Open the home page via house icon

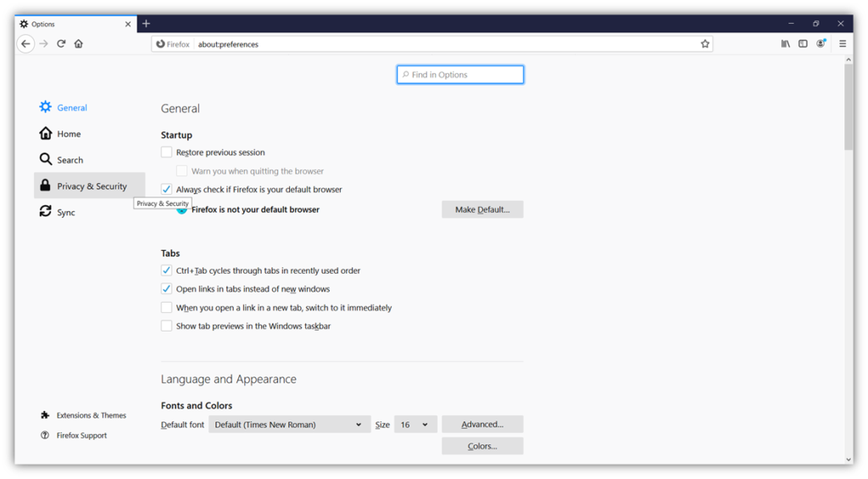pos(79,44)
